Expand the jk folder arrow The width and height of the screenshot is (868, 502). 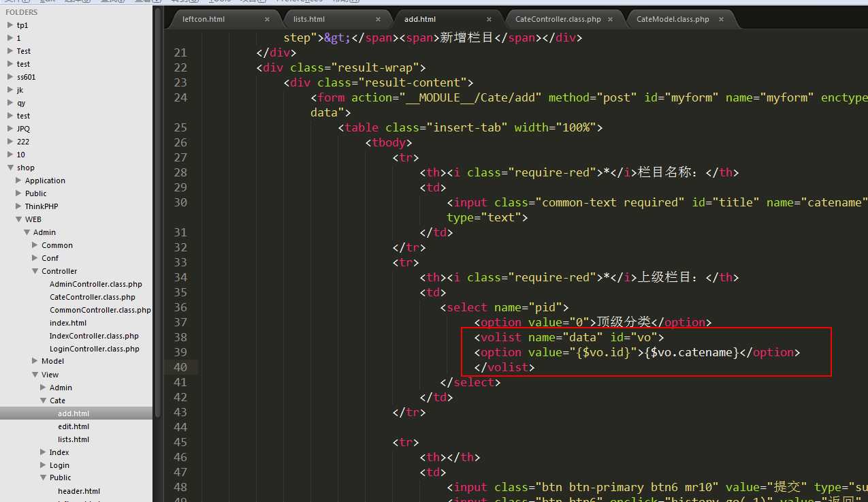tap(10, 90)
